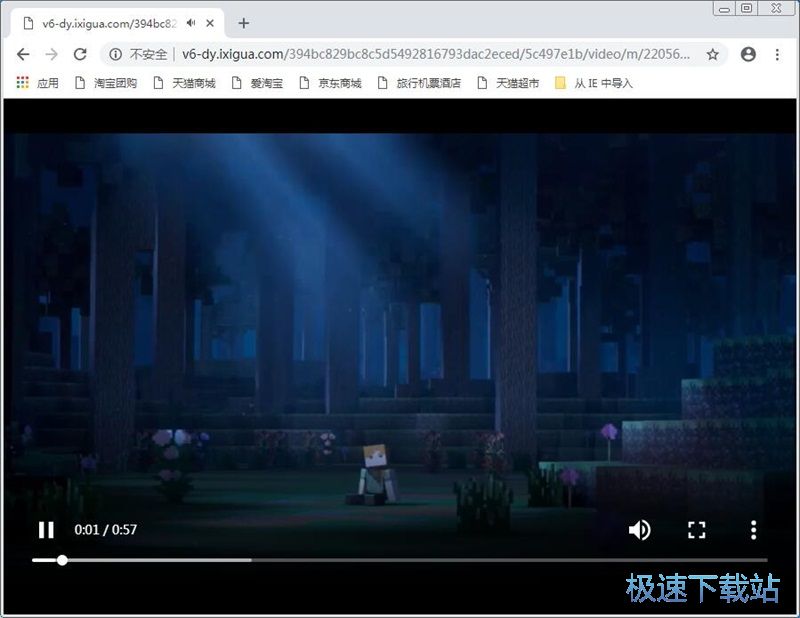Open the player's more options menu
The height and width of the screenshot is (618, 800).
click(x=752, y=530)
